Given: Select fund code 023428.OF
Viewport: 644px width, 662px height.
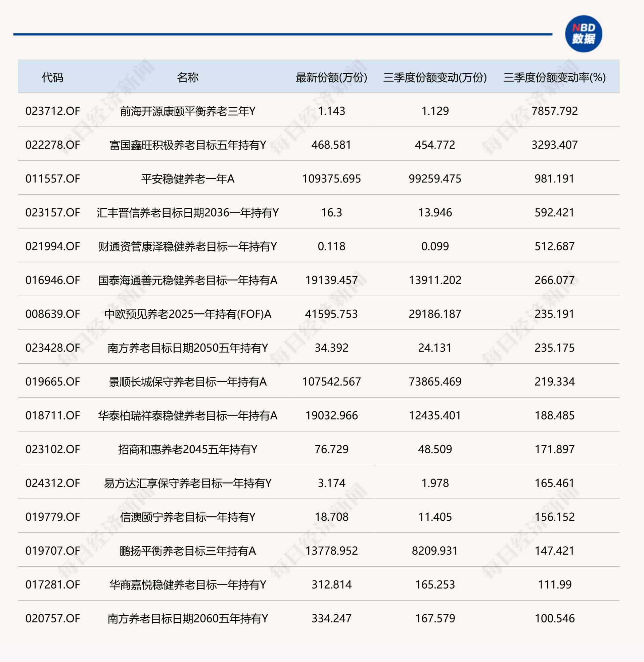Looking at the screenshot, I should pyautogui.click(x=53, y=347).
